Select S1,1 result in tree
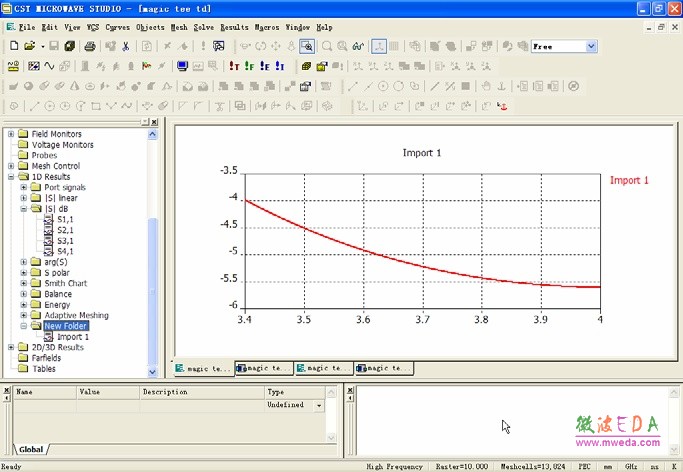683x472 pixels. pyautogui.click(x=65, y=219)
